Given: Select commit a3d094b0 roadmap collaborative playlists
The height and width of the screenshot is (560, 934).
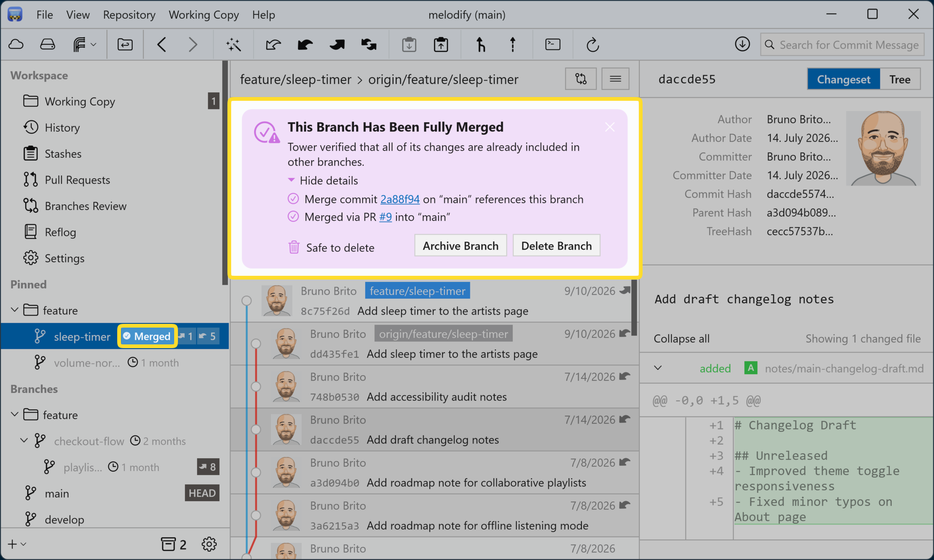Looking at the screenshot, I should tap(434, 473).
